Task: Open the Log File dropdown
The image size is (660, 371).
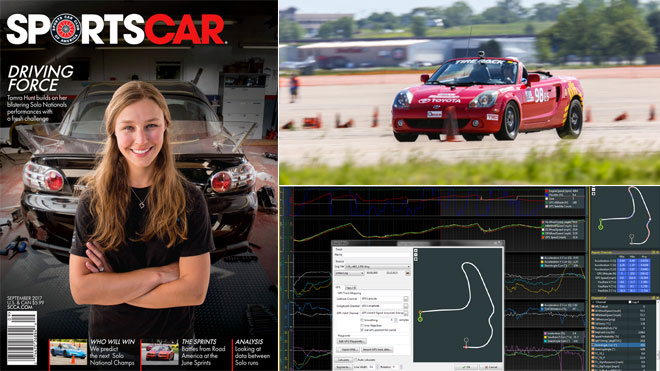Action: coord(378,267)
